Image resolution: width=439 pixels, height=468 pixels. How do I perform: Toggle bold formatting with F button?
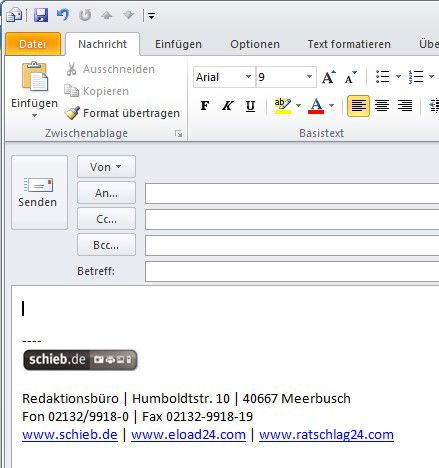point(205,106)
